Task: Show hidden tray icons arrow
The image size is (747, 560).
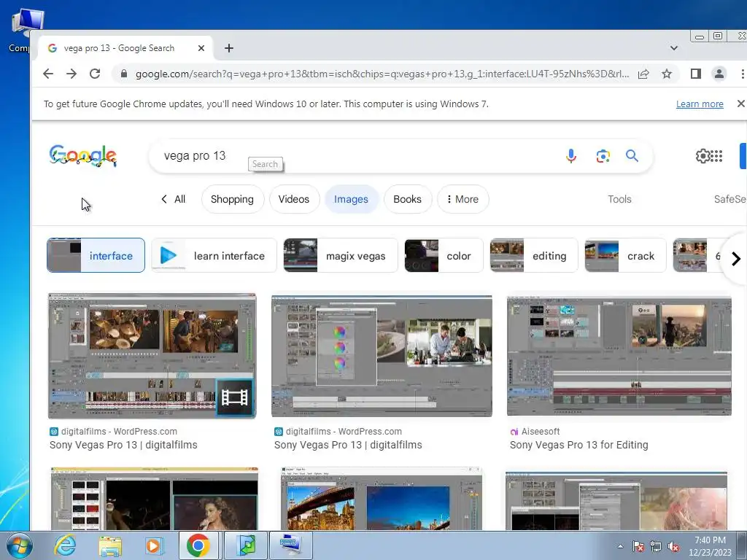Action: point(620,546)
